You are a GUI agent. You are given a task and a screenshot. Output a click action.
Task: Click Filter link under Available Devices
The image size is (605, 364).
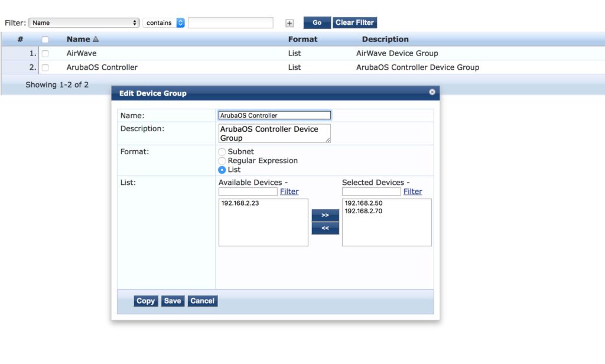tap(290, 191)
